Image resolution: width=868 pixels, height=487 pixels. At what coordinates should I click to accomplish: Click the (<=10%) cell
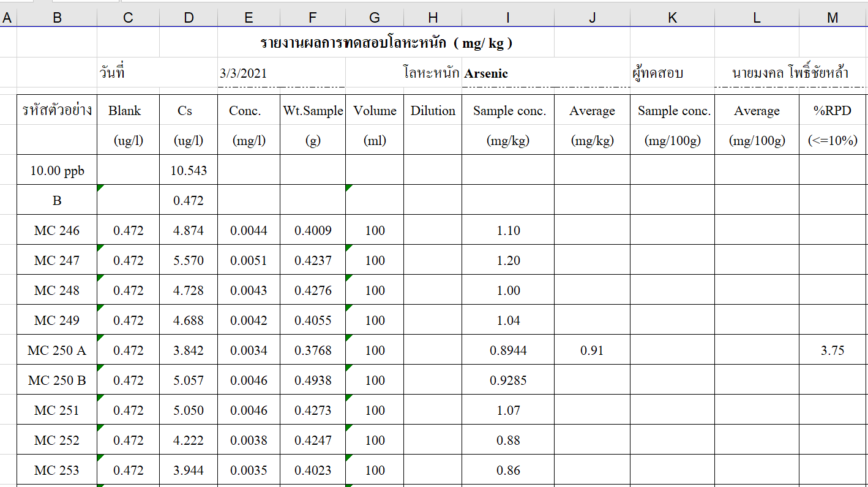[x=832, y=140]
